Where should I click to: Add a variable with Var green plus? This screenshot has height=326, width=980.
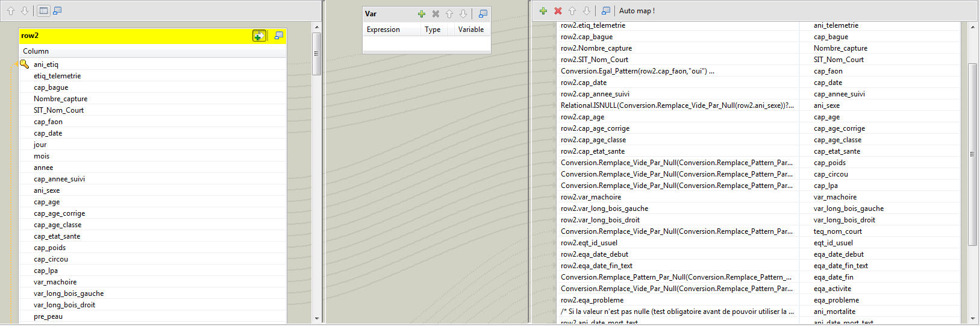coord(422,14)
